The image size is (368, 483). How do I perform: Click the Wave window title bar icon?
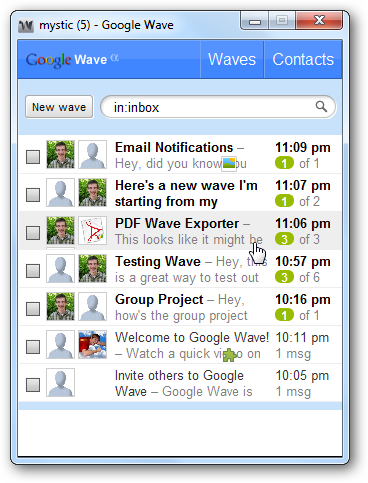pyautogui.click(x=26, y=26)
